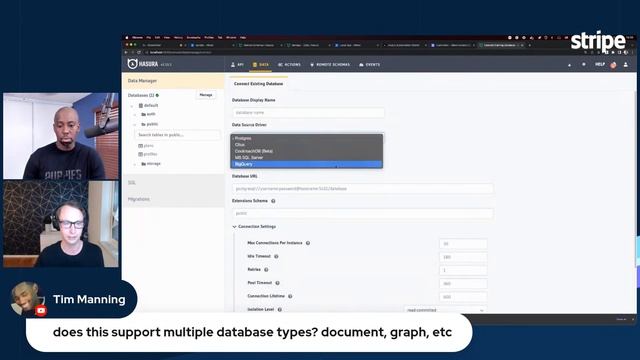
Task: Open the Actions tab
Action: (x=289, y=64)
